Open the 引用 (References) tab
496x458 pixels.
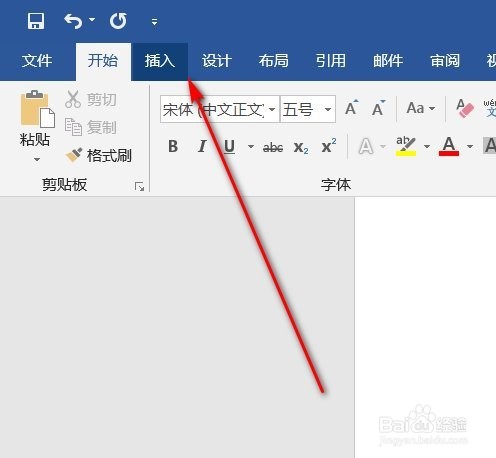[x=331, y=61]
